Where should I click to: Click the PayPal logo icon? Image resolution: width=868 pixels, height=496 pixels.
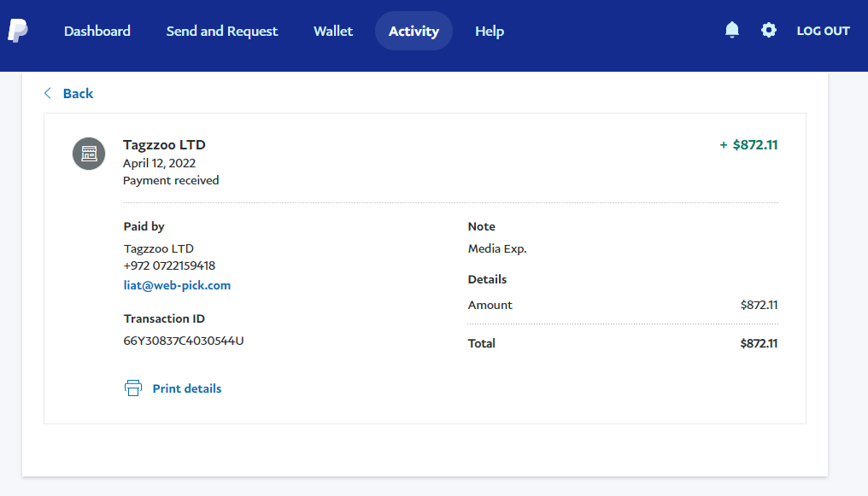coord(17,31)
